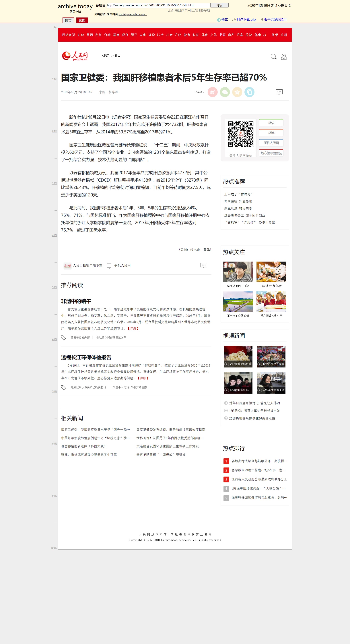The height and width of the screenshot is (644, 350).
Task: Open related news 器官捐献移植“中国模式”获赞誉
Action: click(x=161, y=455)
